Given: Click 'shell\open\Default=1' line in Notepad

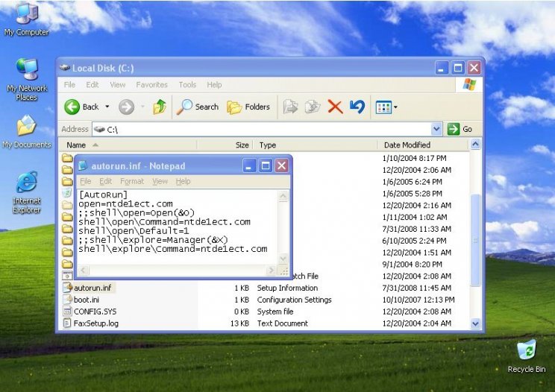Looking at the screenshot, I should (134, 231).
